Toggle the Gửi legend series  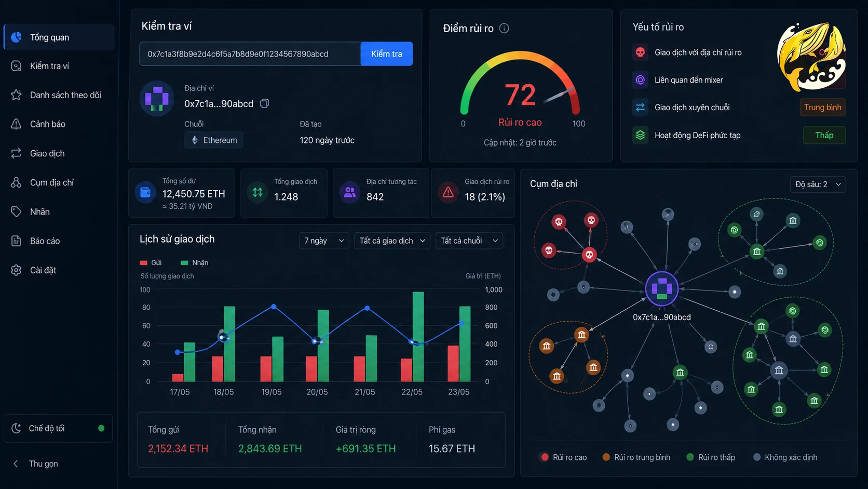pyautogui.click(x=151, y=262)
